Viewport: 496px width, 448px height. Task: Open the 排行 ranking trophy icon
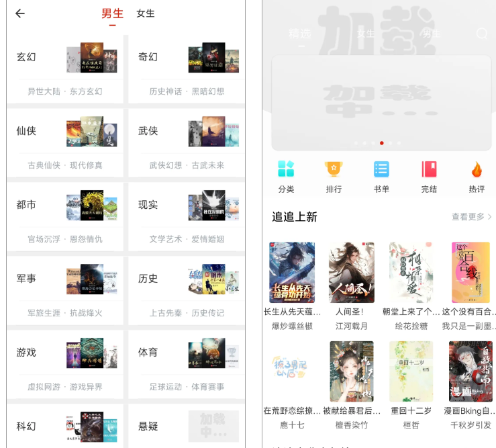tap(334, 169)
